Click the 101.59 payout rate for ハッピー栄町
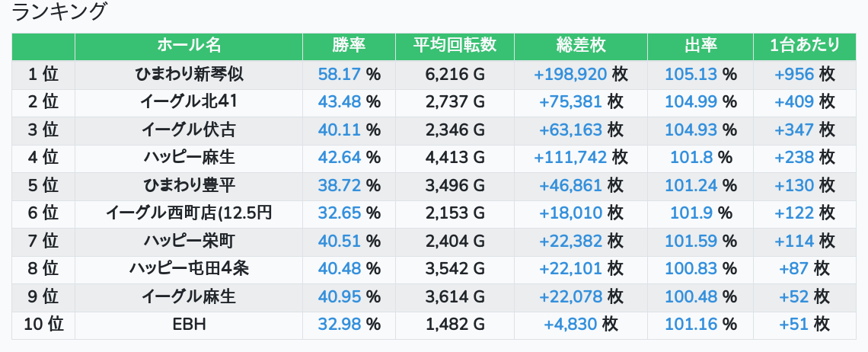The image size is (868, 352). point(691,241)
